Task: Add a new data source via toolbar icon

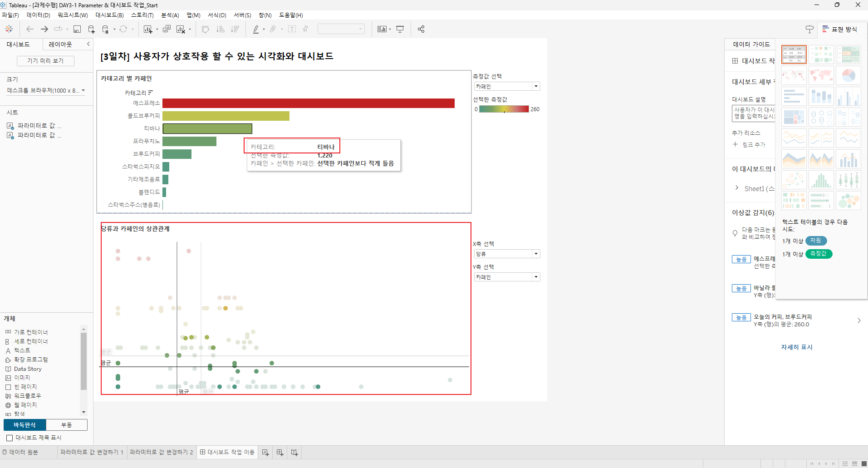Action: (x=91, y=29)
